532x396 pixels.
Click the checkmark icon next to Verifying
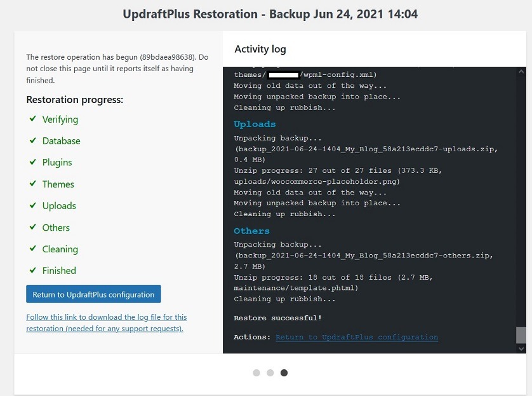pos(33,118)
